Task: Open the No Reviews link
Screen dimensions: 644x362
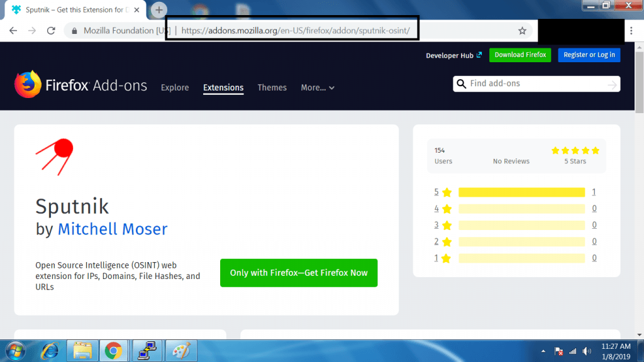Action: click(x=511, y=162)
